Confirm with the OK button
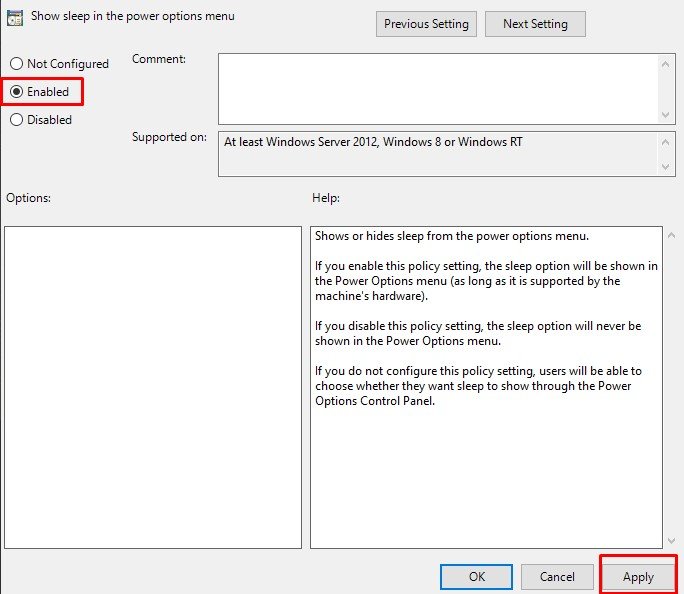Viewport: 684px width, 594px height. tap(476, 577)
